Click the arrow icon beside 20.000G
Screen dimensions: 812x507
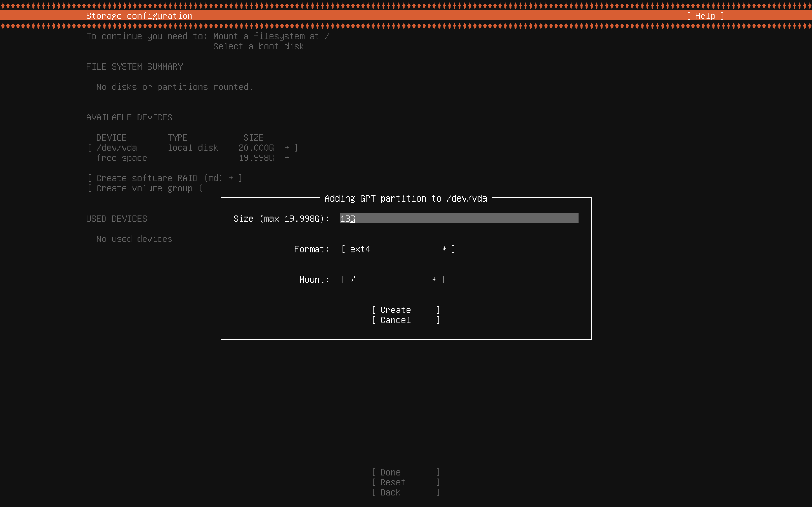click(x=286, y=148)
